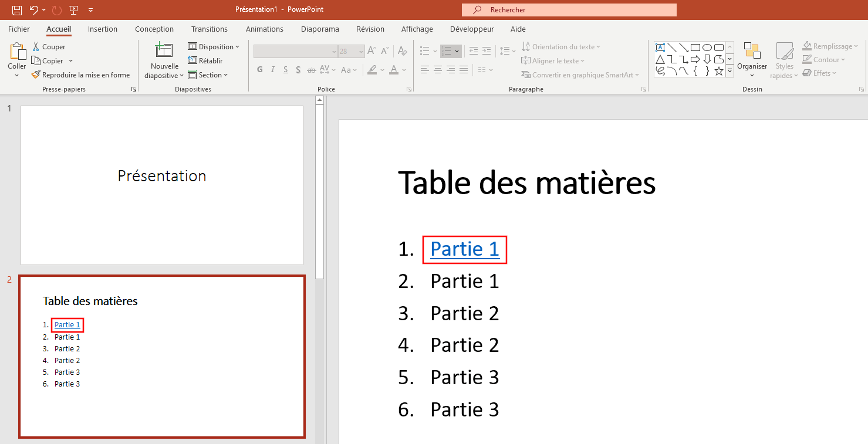Undo the last action
868x444 pixels.
coord(34,10)
